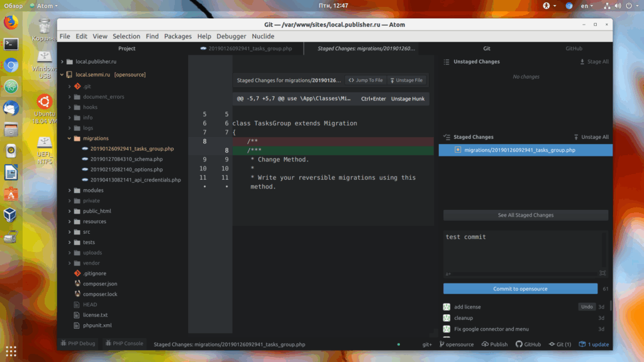Expand the document_errors folder
Viewport: 644px width, 362px height.
click(70, 97)
